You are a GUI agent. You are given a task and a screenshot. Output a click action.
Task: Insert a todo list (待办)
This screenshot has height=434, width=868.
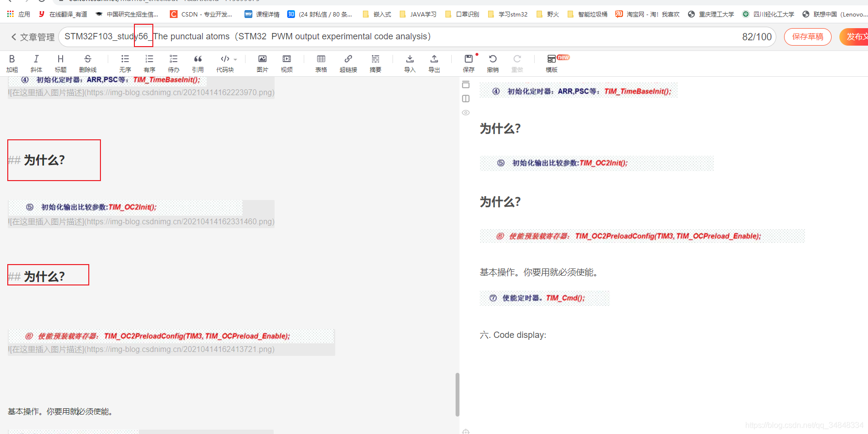[174, 64]
